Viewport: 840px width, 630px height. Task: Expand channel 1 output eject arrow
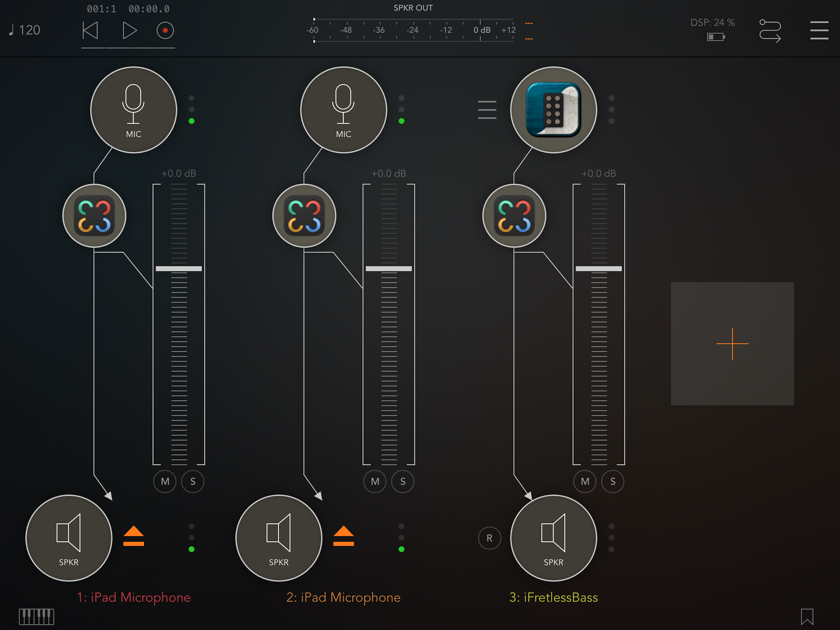click(134, 536)
